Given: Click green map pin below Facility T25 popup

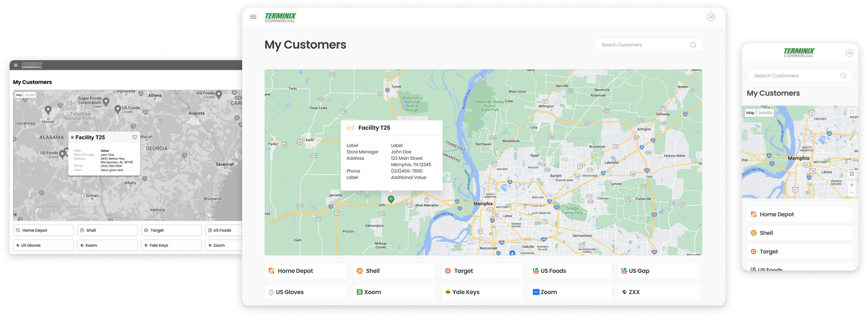Looking at the screenshot, I should pyautogui.click(x=391, y=199).
